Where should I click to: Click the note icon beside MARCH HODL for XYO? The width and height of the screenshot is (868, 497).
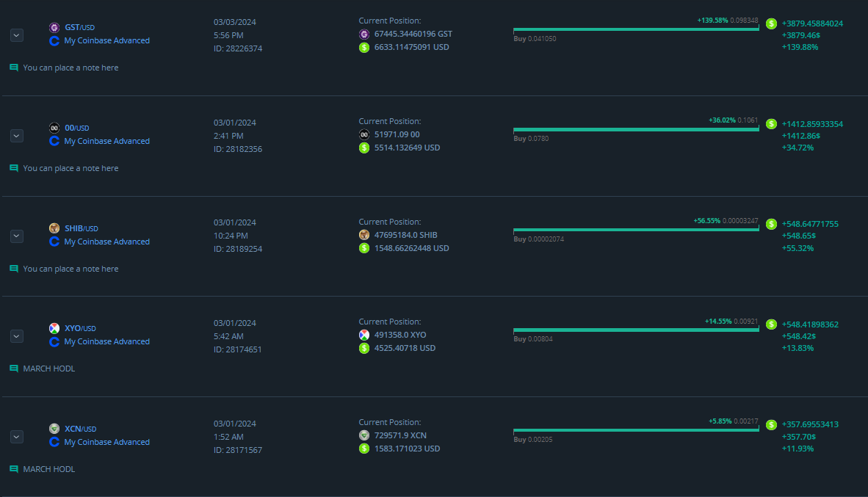14,369
